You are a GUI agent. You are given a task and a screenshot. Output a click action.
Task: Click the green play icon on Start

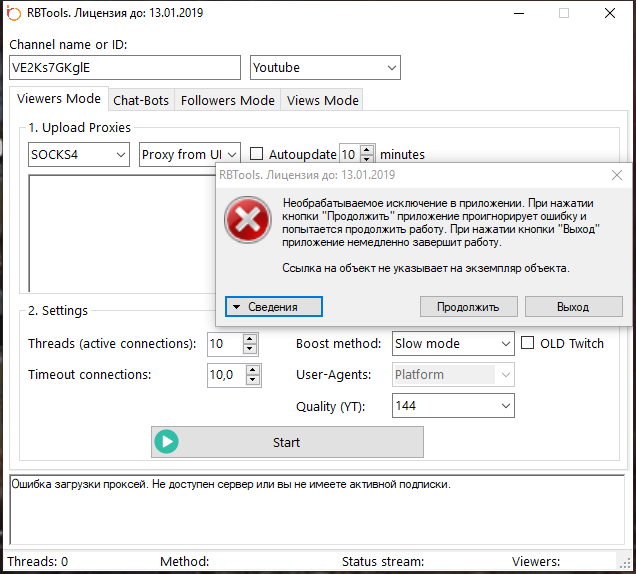click(166, 442)
